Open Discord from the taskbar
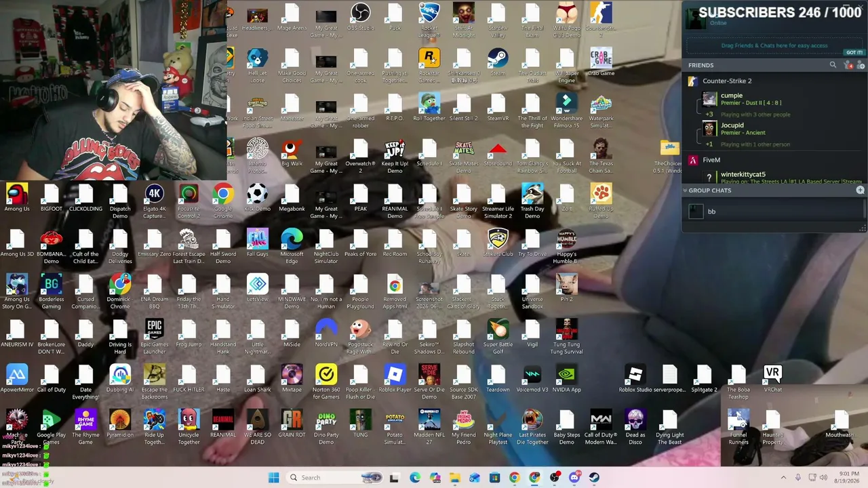This screenshot has height=488, width=868. (574, 478)
